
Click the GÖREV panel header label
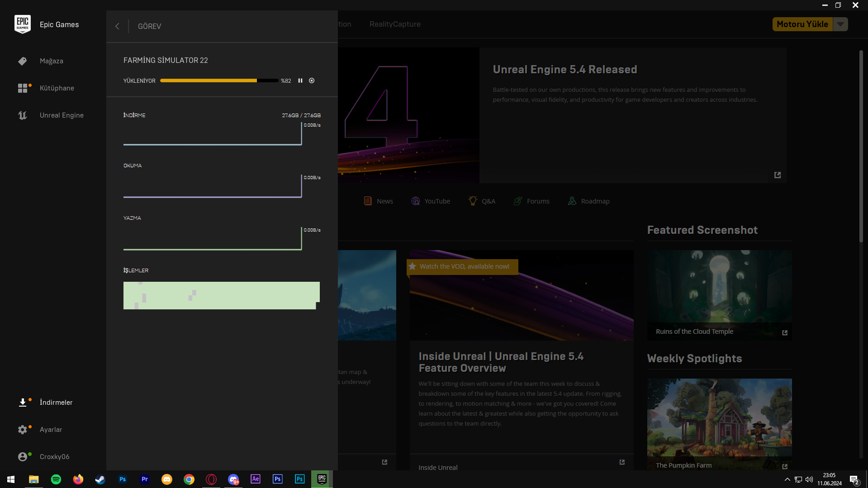pyautogui.click(x=149, y=26)
